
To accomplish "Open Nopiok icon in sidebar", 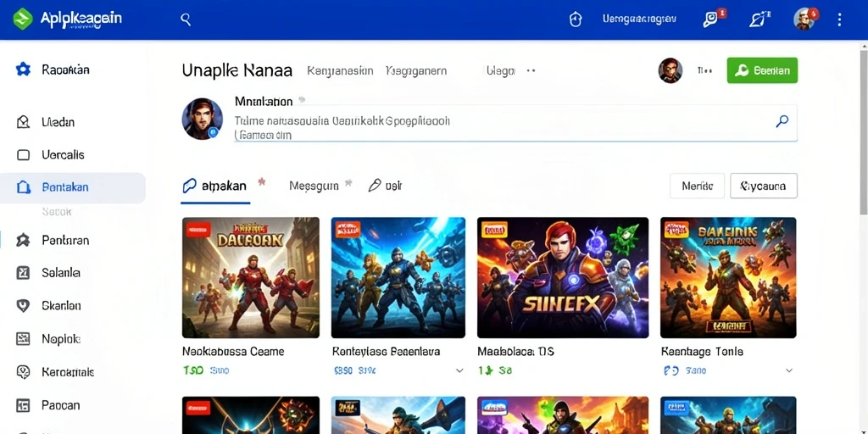I will pos(23,339).
